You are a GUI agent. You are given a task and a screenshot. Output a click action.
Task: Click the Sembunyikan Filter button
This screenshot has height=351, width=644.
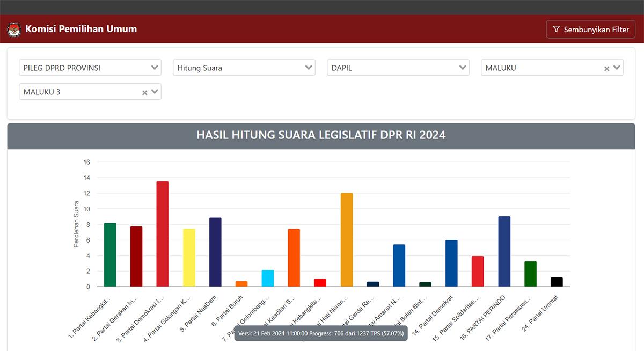(x=590, y=30)
